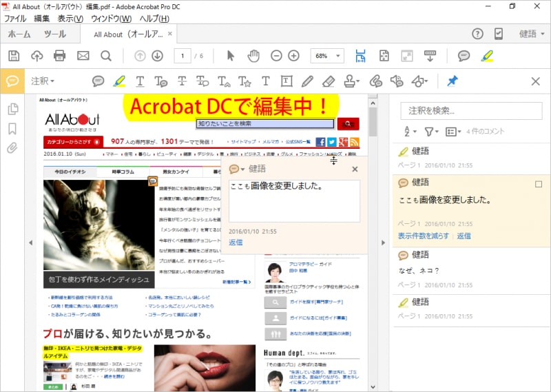Open the comment list options dropdown
Viewport: 551px width, 392px height.
pos(453,132)
